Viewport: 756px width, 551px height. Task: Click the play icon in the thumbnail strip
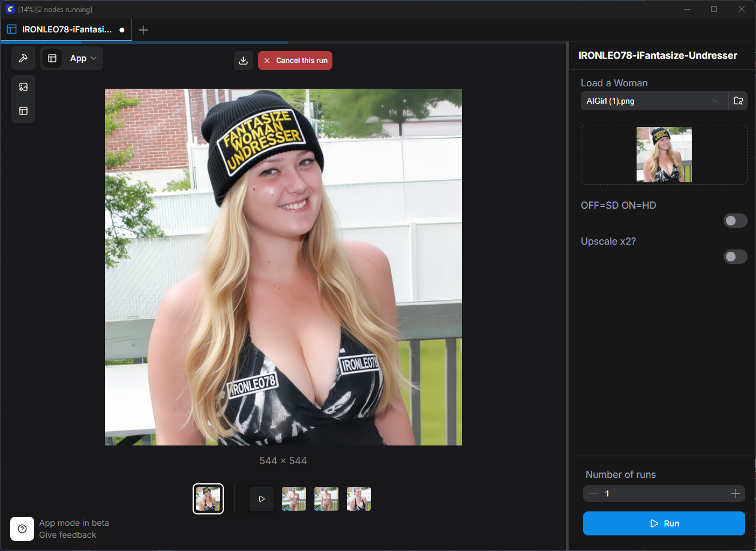tap(262, 499)
